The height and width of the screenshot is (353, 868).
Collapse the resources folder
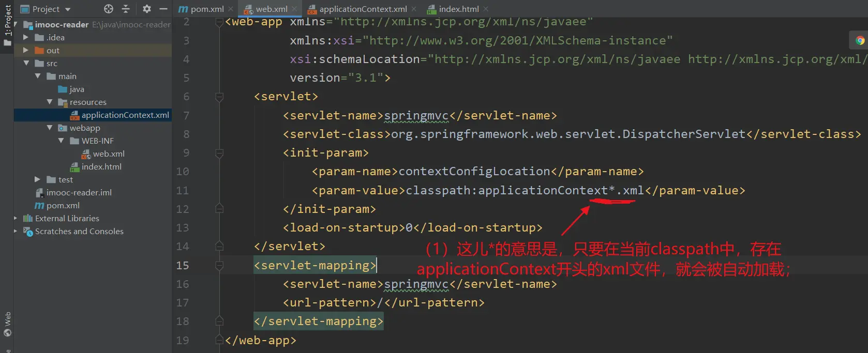pos(50,102)
